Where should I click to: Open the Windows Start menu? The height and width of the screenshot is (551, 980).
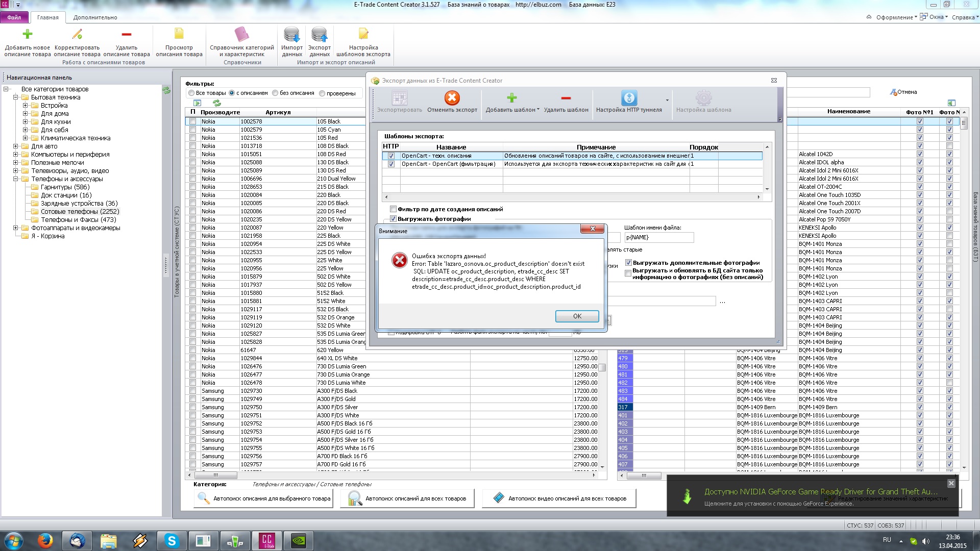(x=13, y=540)
